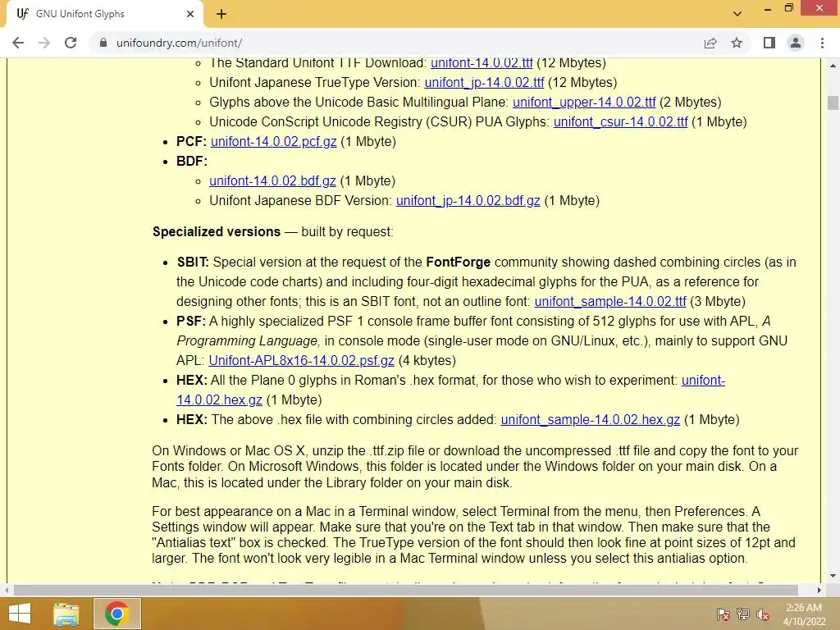Click the horizontal scrollbar right arrow
The height and width of the screenshot is (630, 840).
point(819,590)
